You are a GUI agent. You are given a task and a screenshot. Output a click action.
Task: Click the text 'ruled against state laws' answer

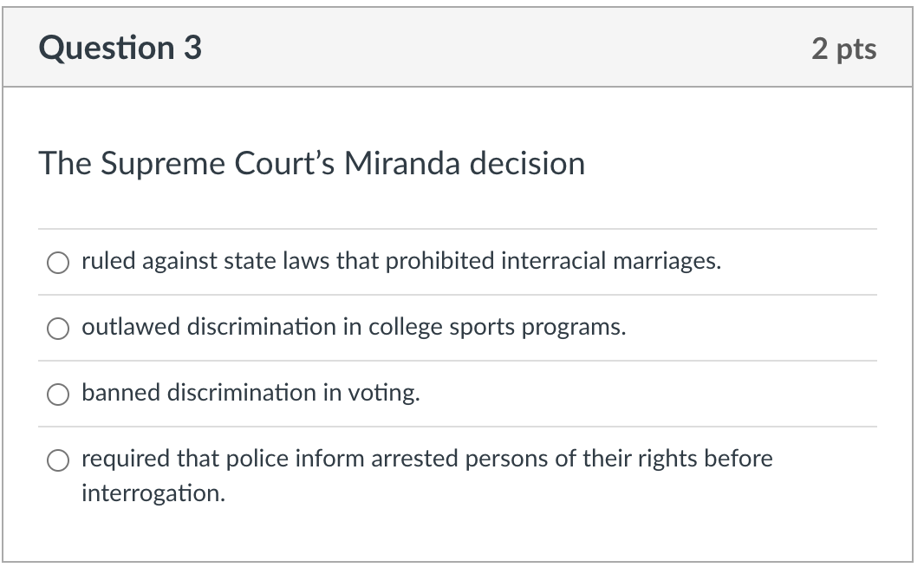pyautogui.click(x=401, y=261)
